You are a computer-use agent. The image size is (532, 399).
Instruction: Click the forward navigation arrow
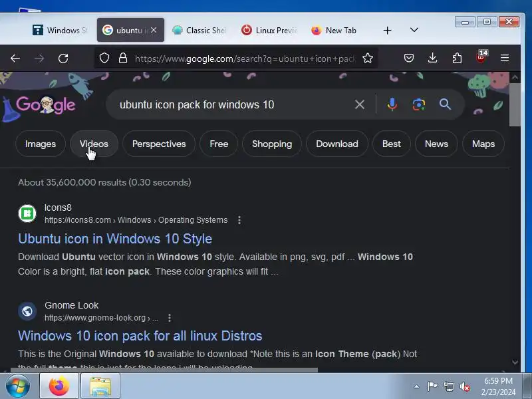39,59
